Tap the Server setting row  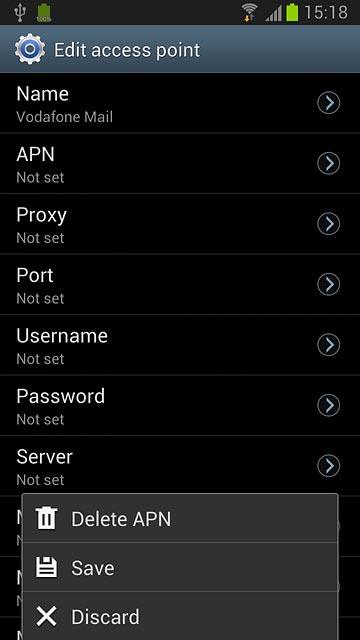180,466
